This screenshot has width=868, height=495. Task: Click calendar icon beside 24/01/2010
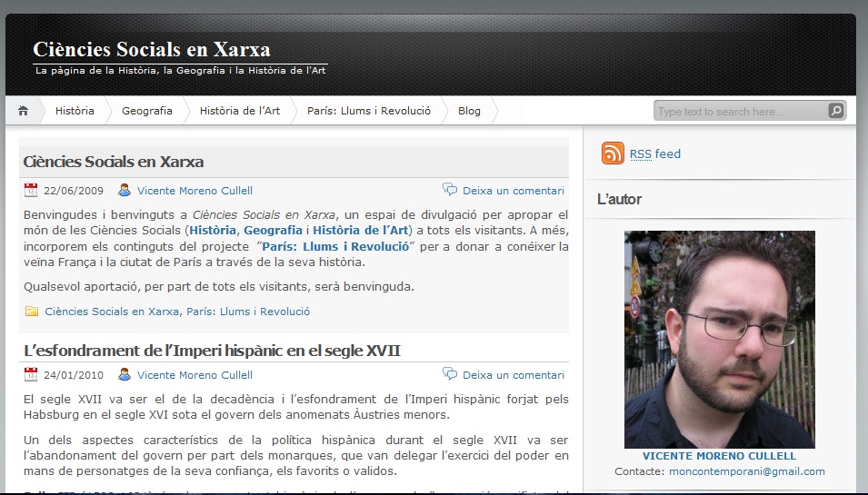[31, 374]
